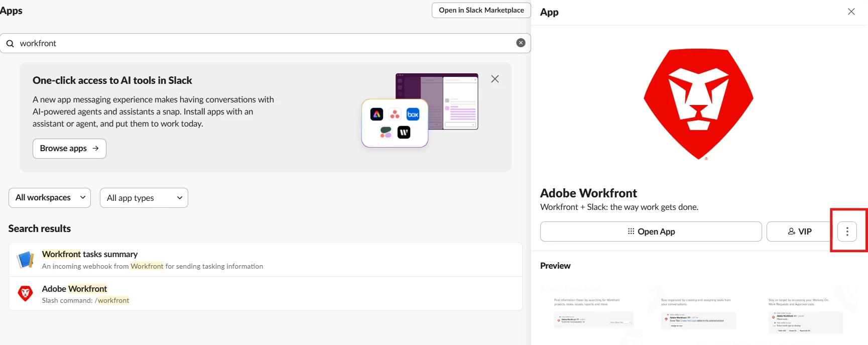The height and width of the screenshot is (345, 868).
Task: Click the AI apps illustration in banner
Action: click(420, 110)
